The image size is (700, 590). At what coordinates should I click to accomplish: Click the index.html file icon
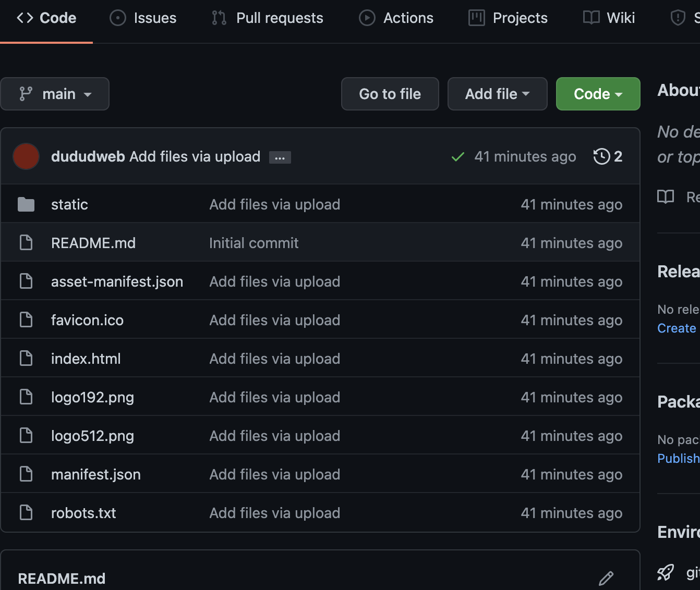26,358
